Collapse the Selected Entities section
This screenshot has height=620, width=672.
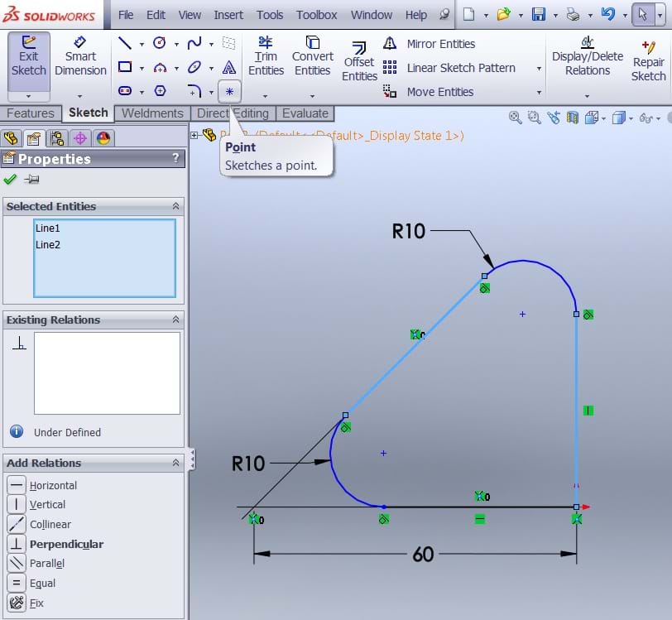pyautogui.click(x=175, y=206)
